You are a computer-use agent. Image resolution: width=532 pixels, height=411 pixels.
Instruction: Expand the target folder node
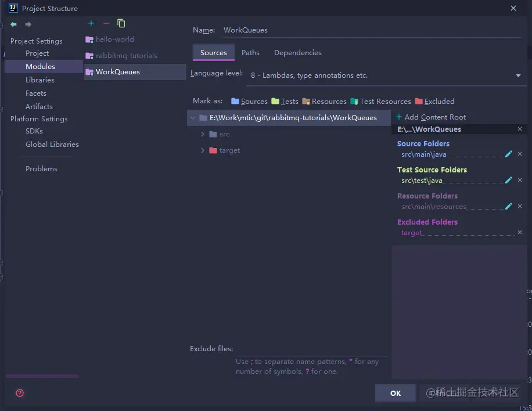[203, 150]
